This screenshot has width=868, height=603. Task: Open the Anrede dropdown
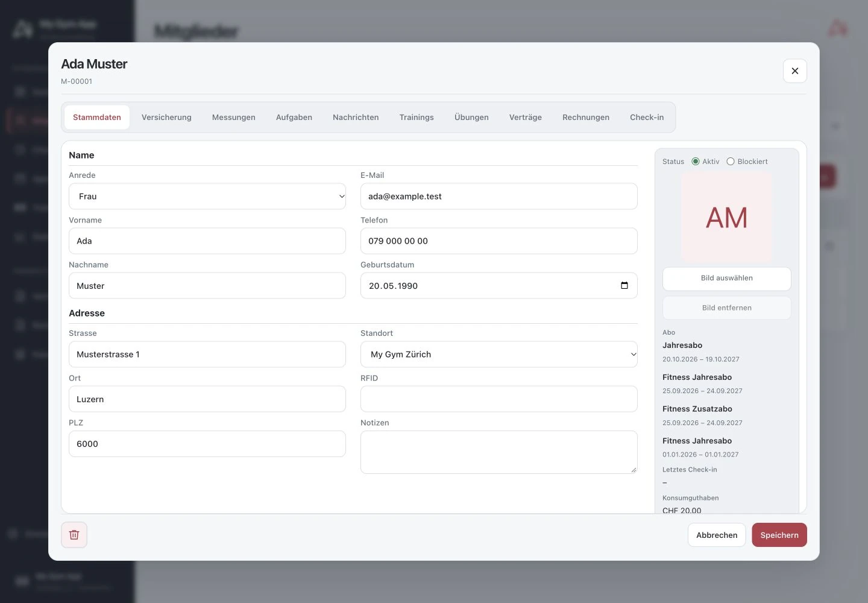click(207, 197)
